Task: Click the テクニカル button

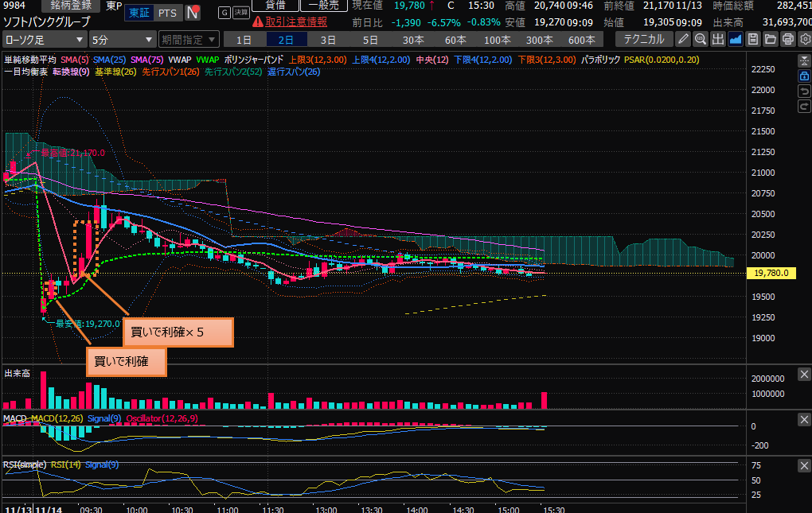Action: point(643,39)
